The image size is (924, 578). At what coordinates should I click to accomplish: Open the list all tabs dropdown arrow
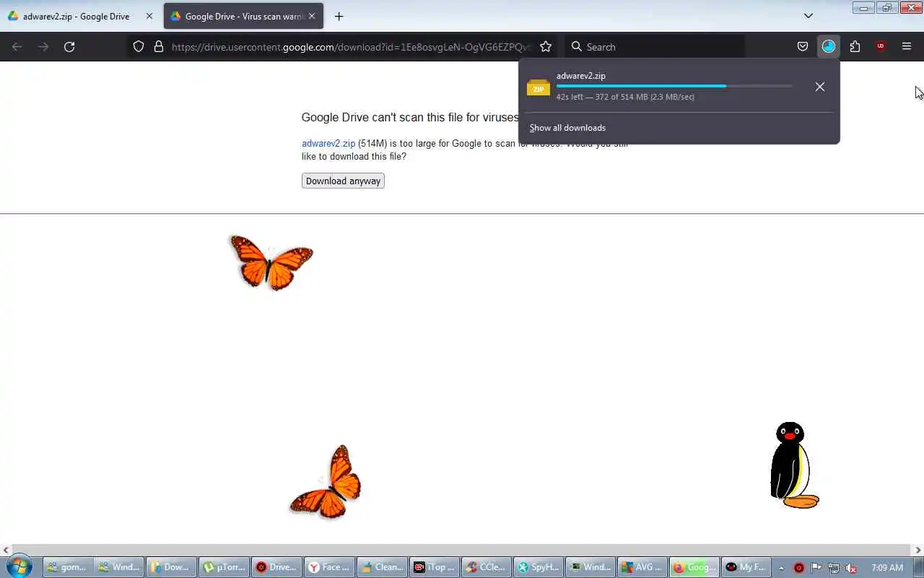808,16
